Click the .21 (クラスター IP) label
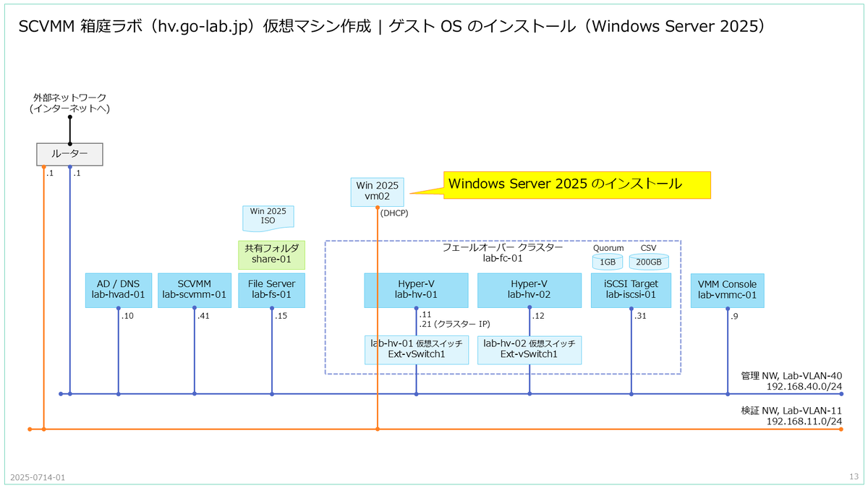Image resolution: width=868 pixels, height=488 pixels. (454, 325)
